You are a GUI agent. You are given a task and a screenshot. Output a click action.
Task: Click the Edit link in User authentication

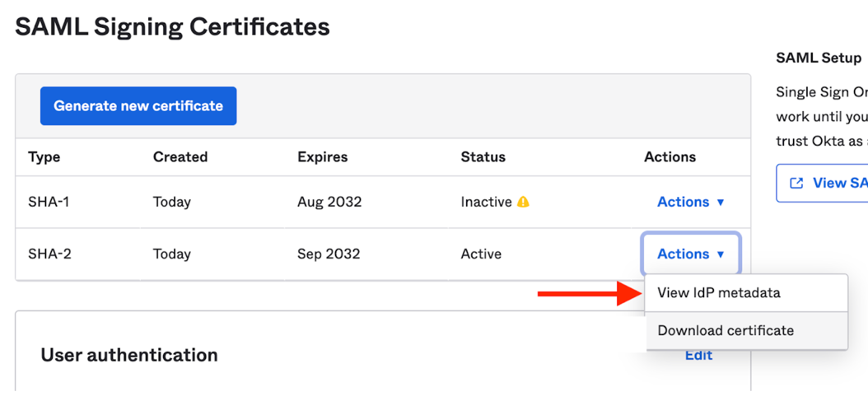698,355
